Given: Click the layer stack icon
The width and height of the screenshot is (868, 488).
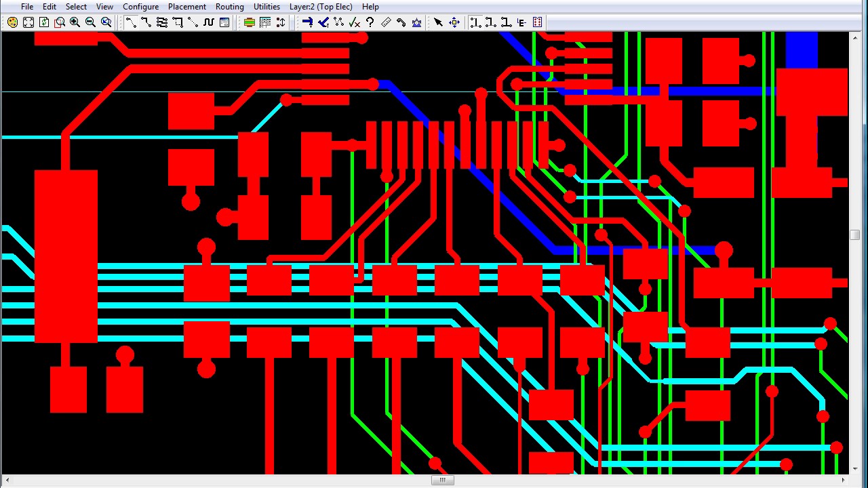Looking at the screenshot, I should pyautogui.click(x=249, y=22).
